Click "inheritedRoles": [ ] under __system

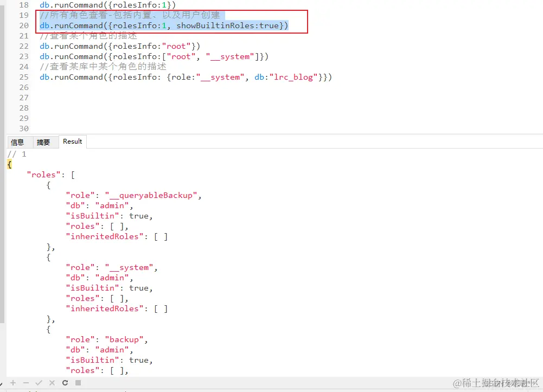(x=117, y=309)
